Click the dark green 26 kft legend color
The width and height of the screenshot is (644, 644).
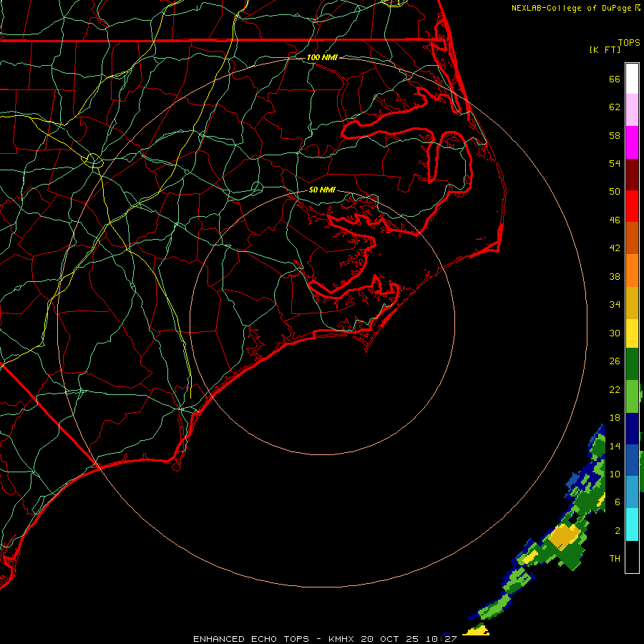click(632, 364)
